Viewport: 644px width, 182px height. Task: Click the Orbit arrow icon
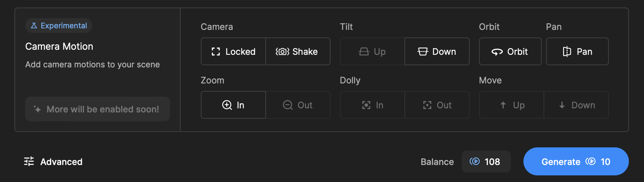497,52
